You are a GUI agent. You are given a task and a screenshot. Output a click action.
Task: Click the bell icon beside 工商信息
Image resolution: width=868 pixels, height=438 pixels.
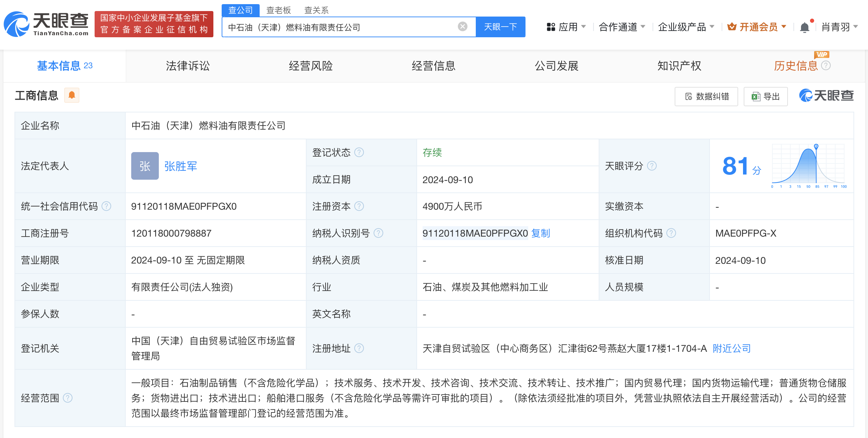click(72, 96)
